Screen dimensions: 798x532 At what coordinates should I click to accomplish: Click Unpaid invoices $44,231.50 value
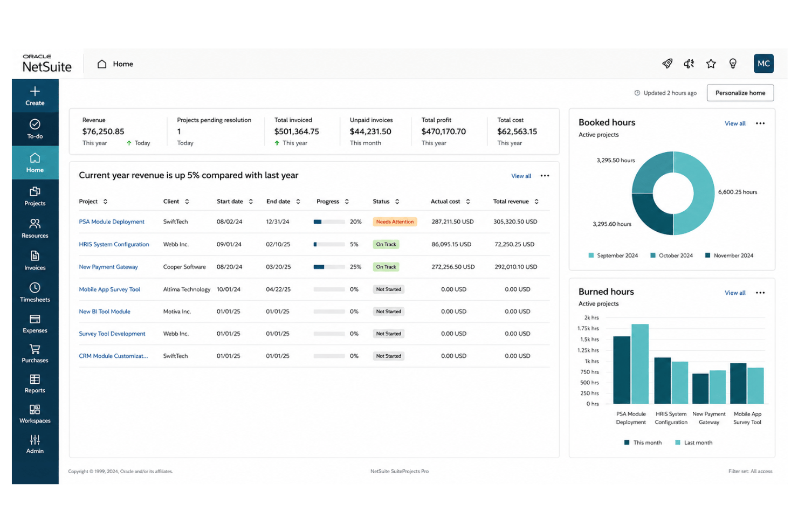click(x=370, y=132)
